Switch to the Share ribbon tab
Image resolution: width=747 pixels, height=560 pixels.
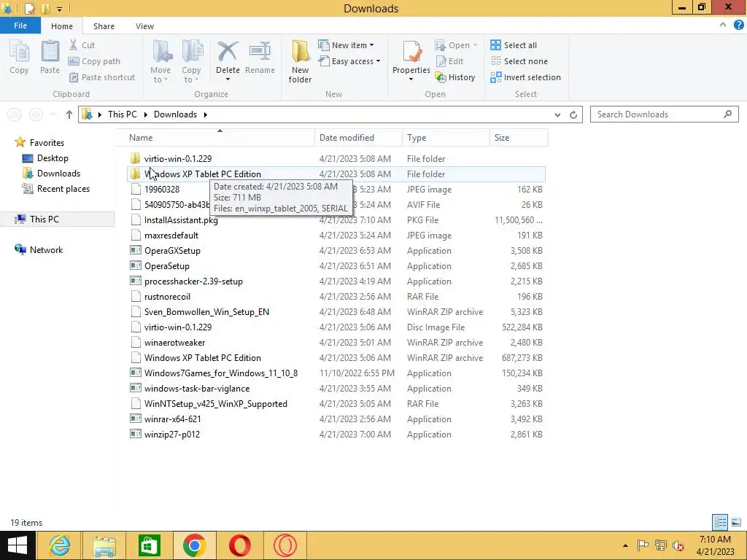[104, 26]
